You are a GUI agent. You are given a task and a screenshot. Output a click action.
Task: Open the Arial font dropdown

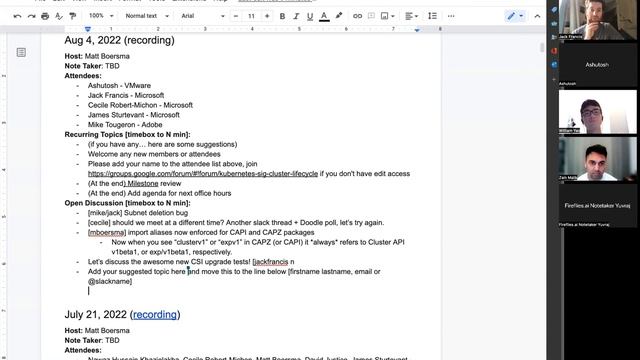pyautogui.click(x=203, y=16)
